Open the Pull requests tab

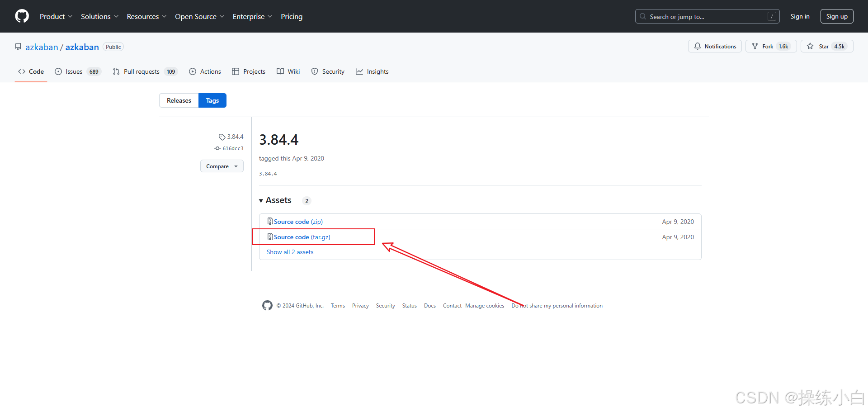(x=145, y=71)
